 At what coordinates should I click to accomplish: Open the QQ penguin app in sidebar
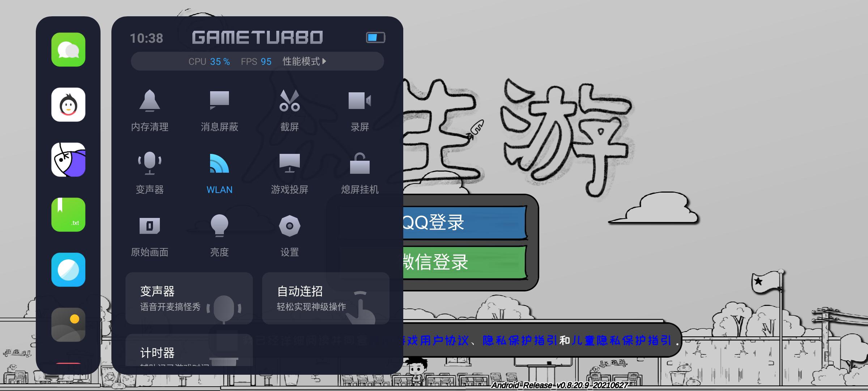click(x=68, y=105)
